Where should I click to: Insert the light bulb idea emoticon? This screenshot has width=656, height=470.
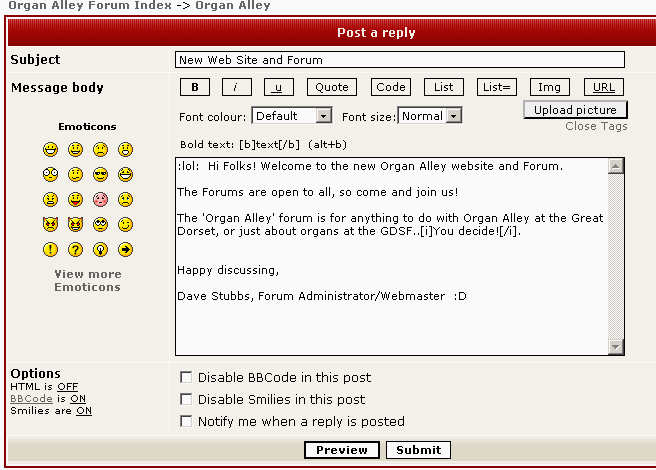100,249
